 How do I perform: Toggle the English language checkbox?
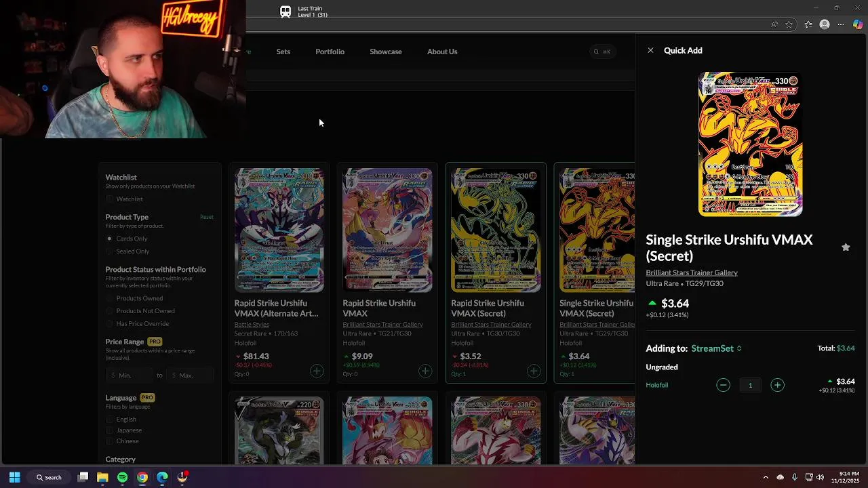click(x=110, y=420)
